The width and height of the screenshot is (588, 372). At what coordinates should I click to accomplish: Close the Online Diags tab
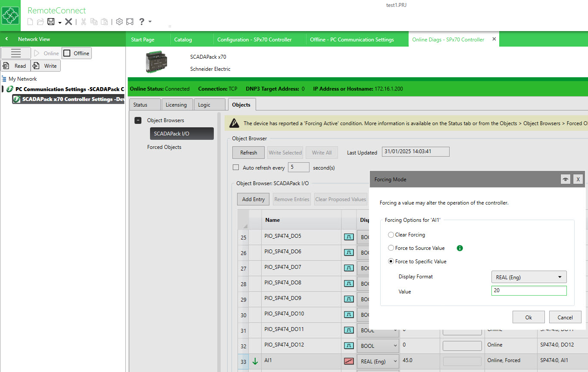coord(494,39)
